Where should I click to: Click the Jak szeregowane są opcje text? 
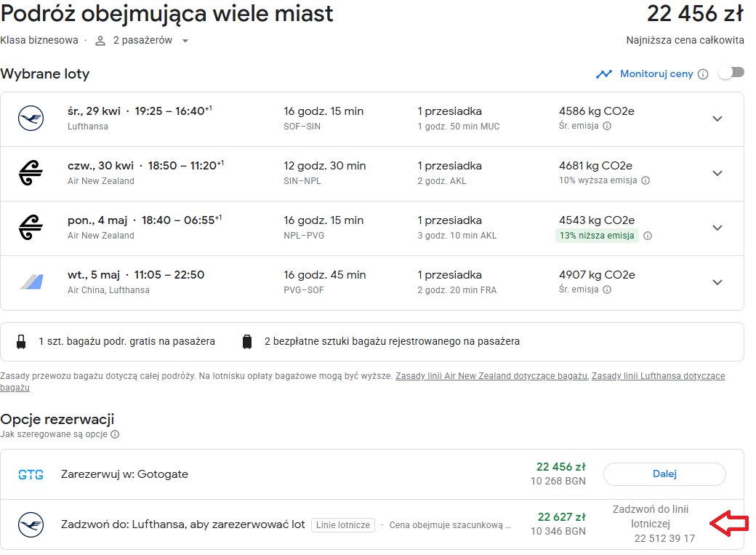click(x=54, y=434)
